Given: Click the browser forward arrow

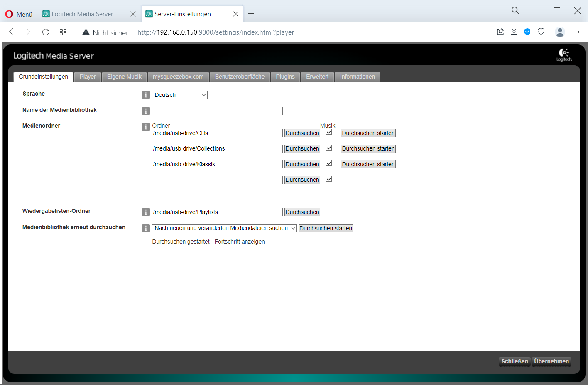Looking at the screenshot, I should 28,32.
